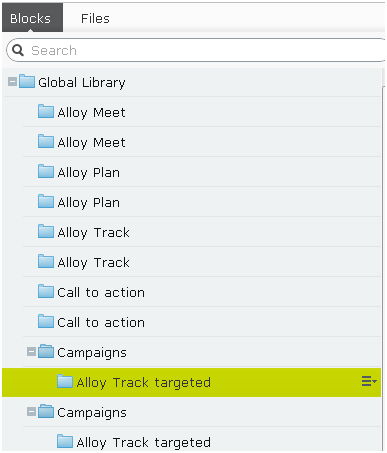This screenshot has width=387, height=453.
Task: Click the Search input field
Action: point(197,50)
